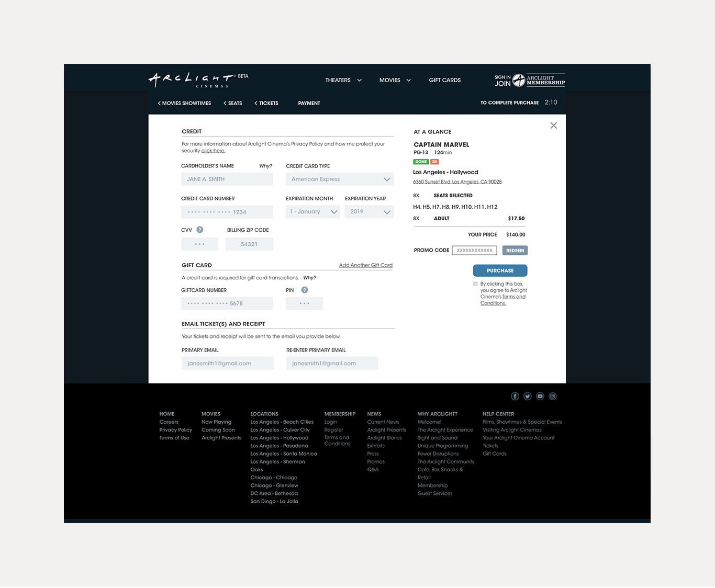Open Terms of Use footer link
The image size is (715, 588).
click(174, 438)
